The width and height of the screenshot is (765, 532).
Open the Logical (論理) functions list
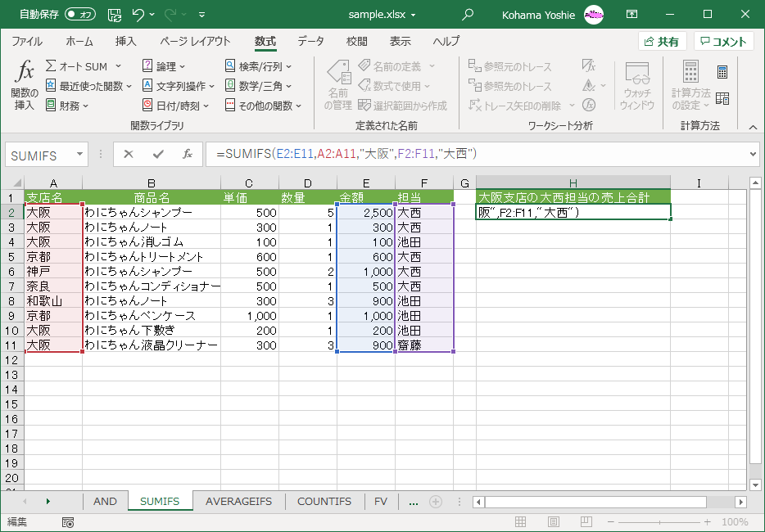click(x=164, y=66)
